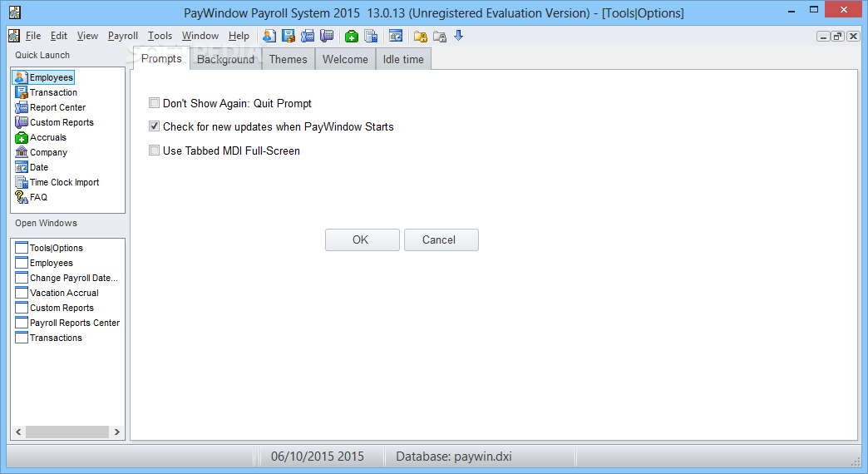
Task: Open the File menu
Action: point(33,36)
